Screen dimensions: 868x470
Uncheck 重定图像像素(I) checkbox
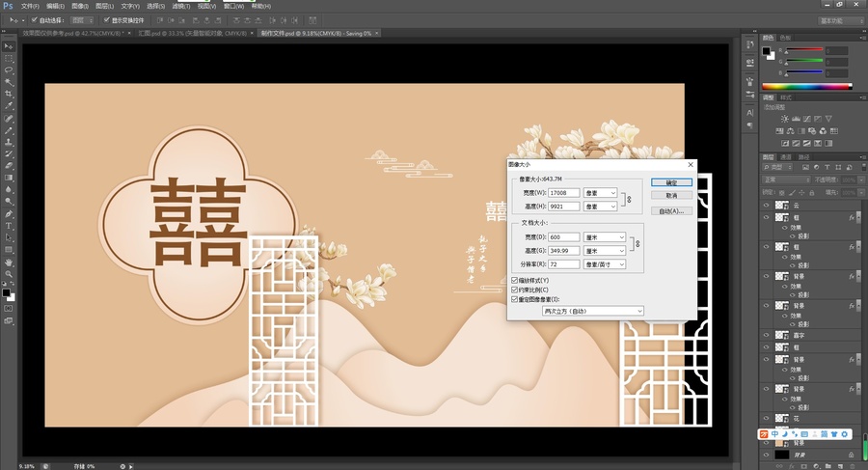(x=514, y=299)
